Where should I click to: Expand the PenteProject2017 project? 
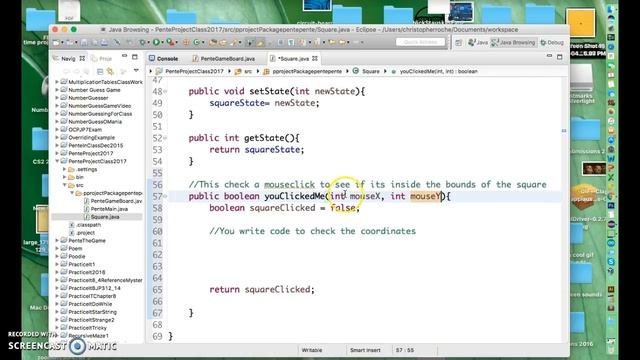click(57, 153)
